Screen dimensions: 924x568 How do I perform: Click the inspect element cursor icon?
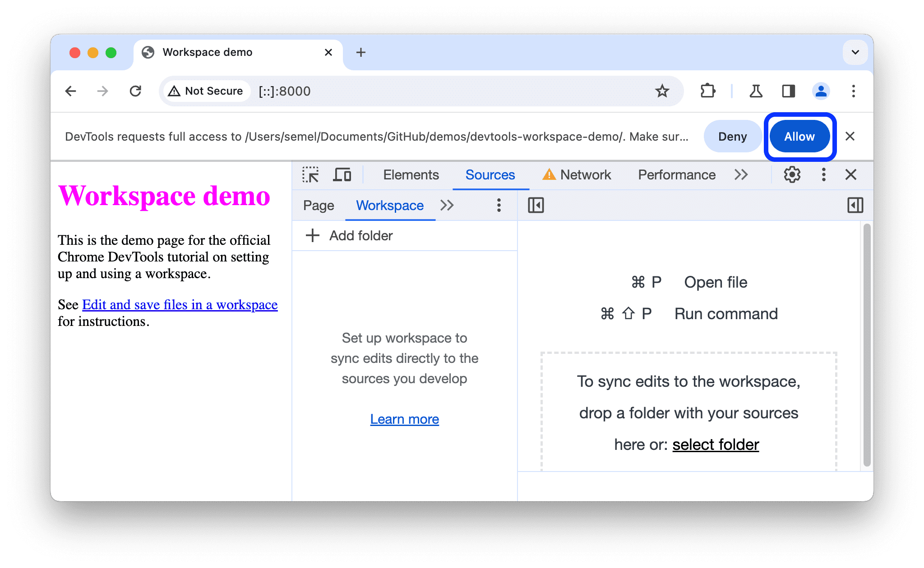(311, 175)
